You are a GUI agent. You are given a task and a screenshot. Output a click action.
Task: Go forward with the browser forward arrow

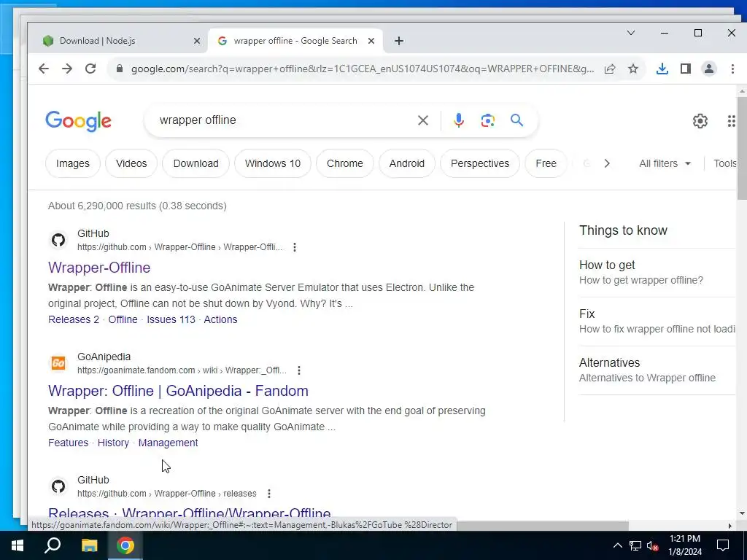(67, 69)
